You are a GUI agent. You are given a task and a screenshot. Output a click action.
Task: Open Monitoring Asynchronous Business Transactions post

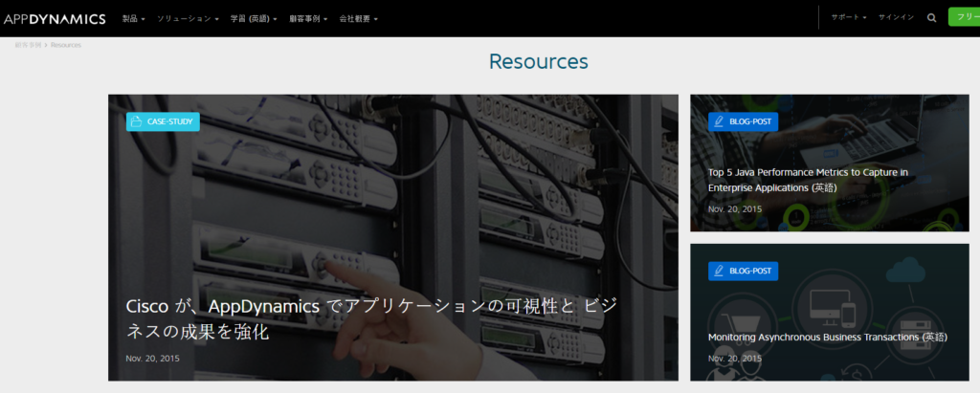828,338
